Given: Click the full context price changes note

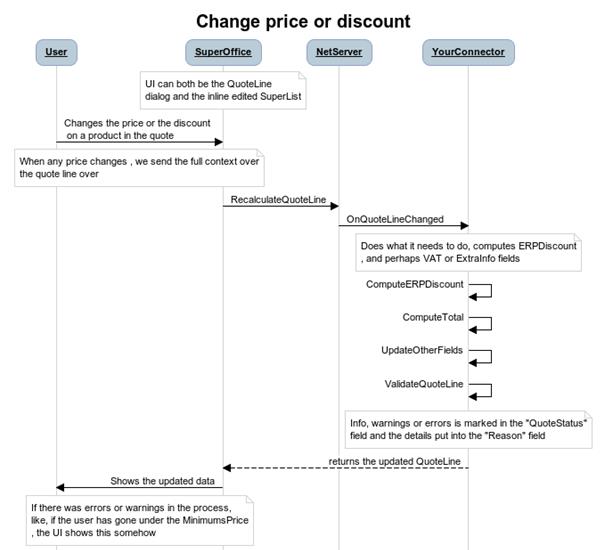Looking at the screenshot, I should coord(139,168).
